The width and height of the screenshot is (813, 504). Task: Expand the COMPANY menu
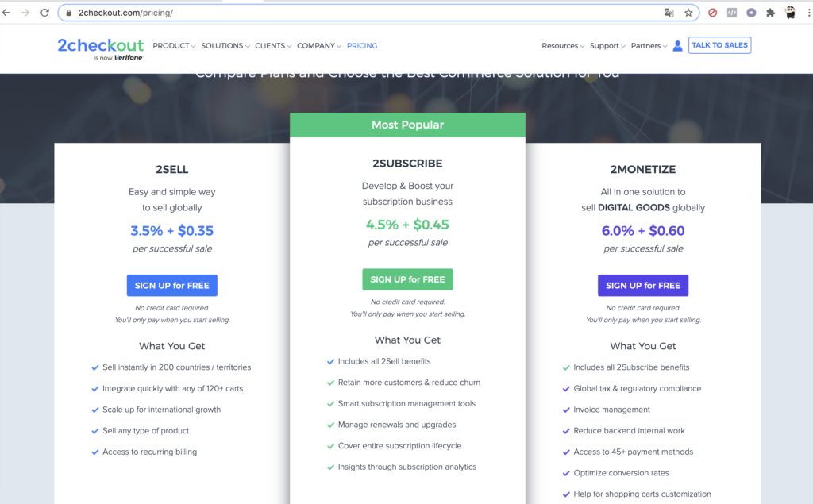point(319,45)
